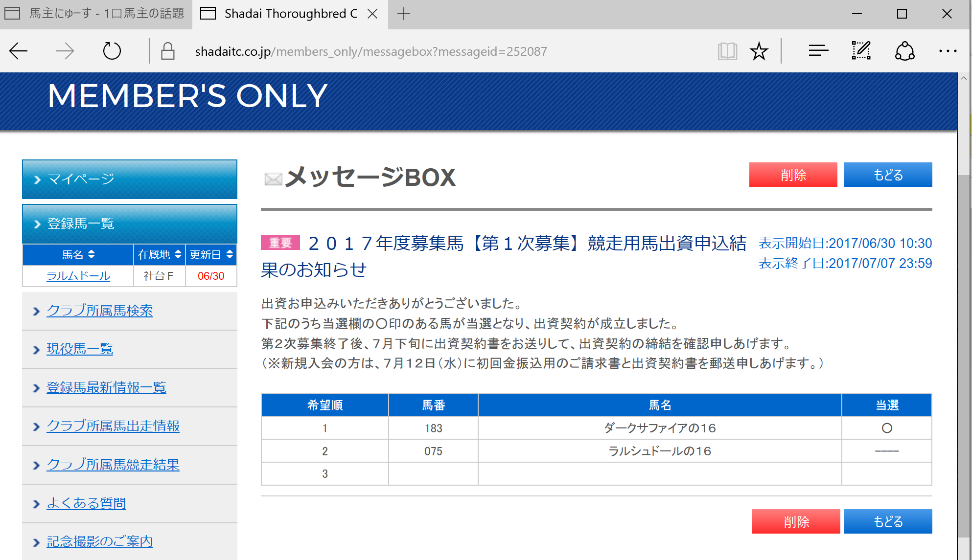Open the ラルムドール horse link
972x560 pixels.
[78, 276]
